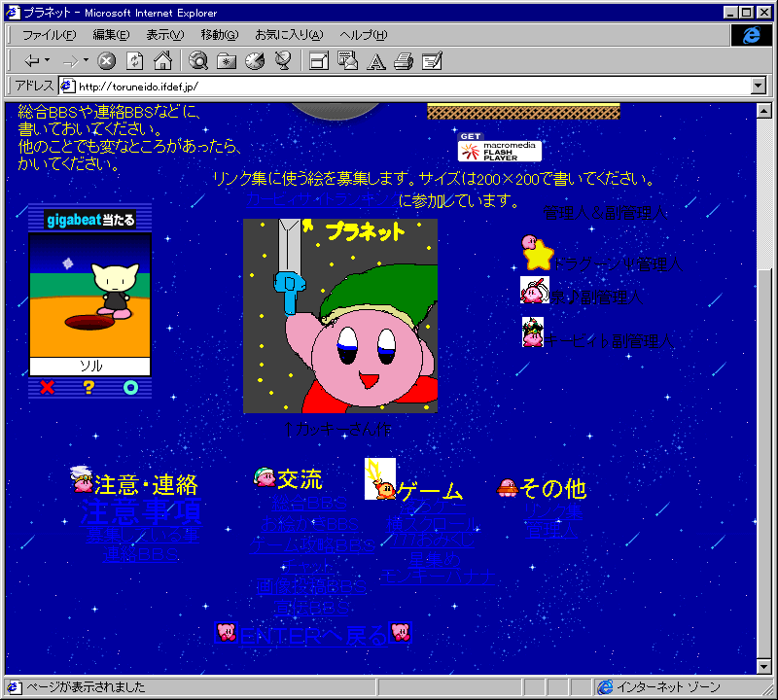Click the cyan circle on the gigabeat banner

click(130, 387)
